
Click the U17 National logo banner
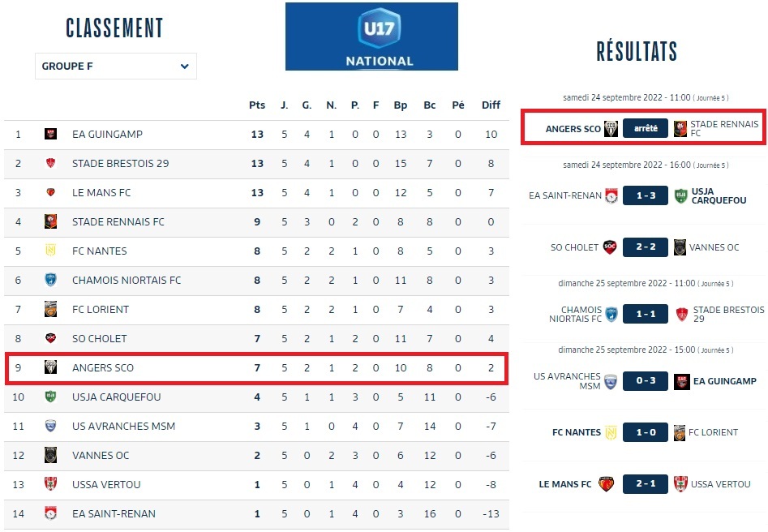coord(371,36)
